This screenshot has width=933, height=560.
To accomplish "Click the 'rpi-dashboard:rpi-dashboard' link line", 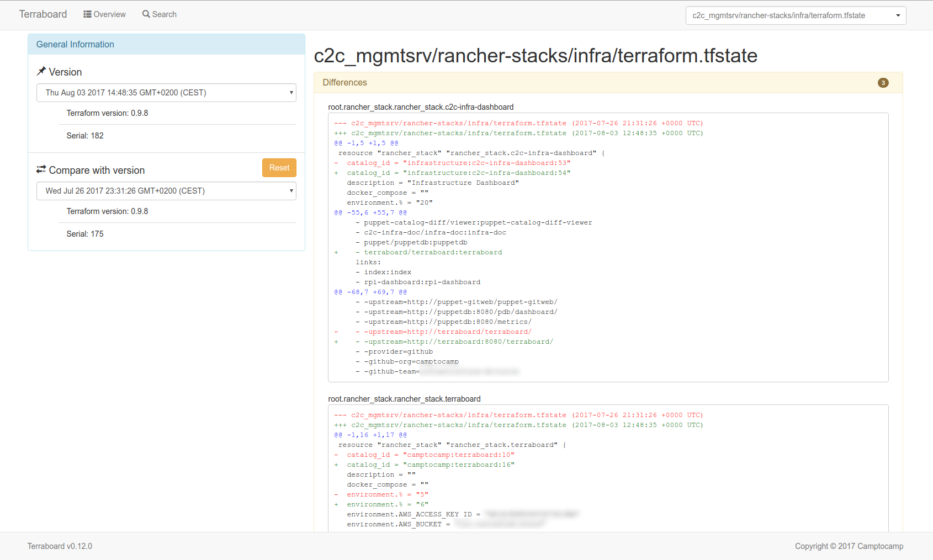I will click(x=418, y=282).
